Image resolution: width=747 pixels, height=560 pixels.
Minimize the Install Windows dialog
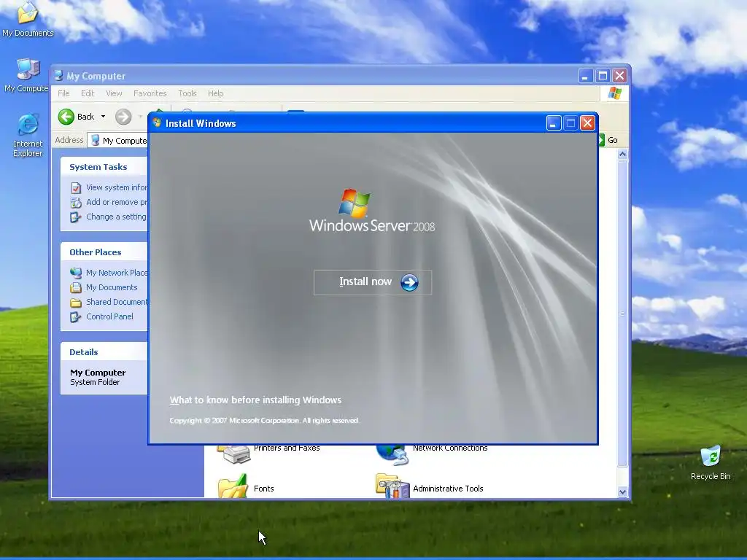click(x=554, y=123)
